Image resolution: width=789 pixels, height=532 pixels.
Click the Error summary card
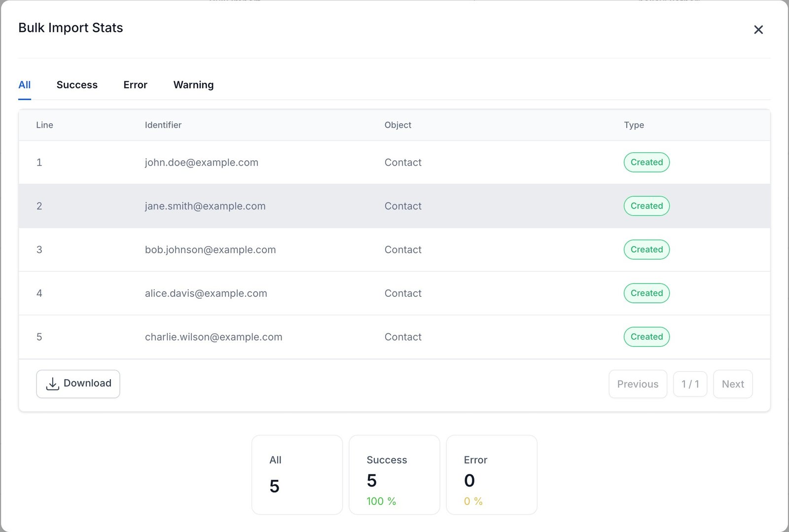pos(491,475)
